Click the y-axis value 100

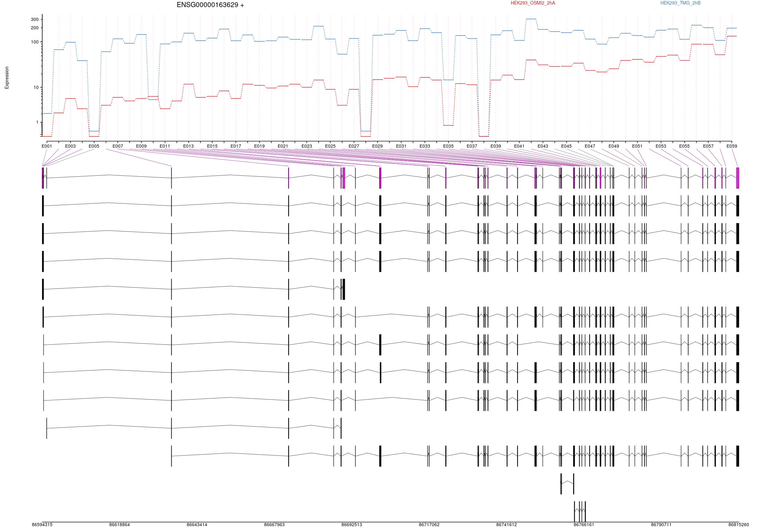[35, 42]
